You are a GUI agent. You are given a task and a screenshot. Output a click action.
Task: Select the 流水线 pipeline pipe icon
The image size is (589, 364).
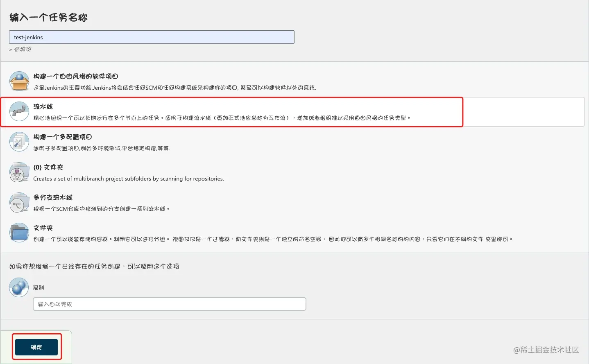click(x=19, y=111)
